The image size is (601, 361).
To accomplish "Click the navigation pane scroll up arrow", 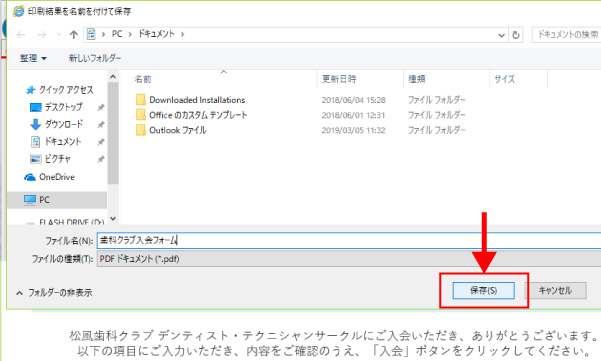I will (113, 77).
